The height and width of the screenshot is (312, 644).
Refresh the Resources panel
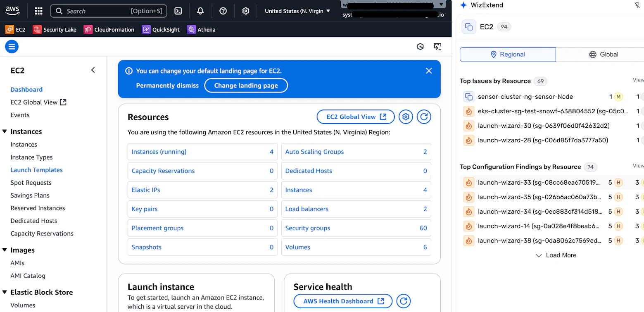click(424, 117)
